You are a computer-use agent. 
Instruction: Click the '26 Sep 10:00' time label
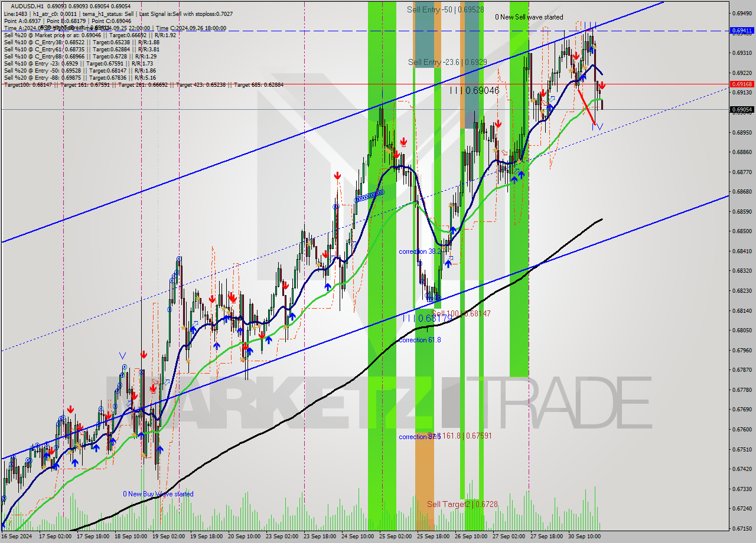click(471, 537)
